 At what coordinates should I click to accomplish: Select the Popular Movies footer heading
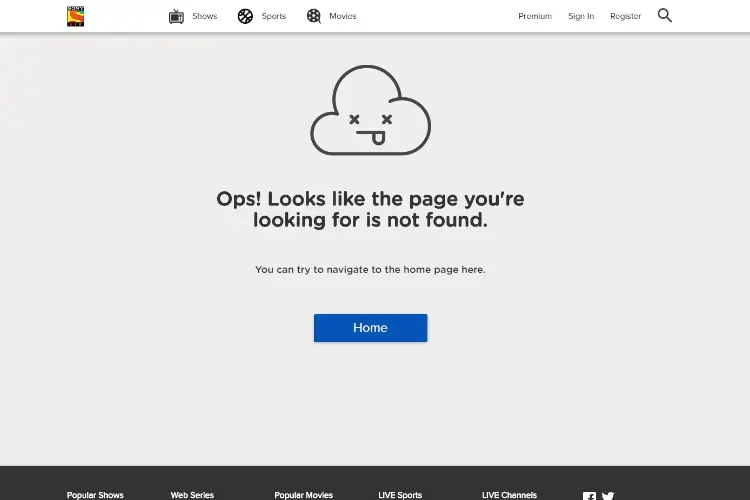point(304,495)
